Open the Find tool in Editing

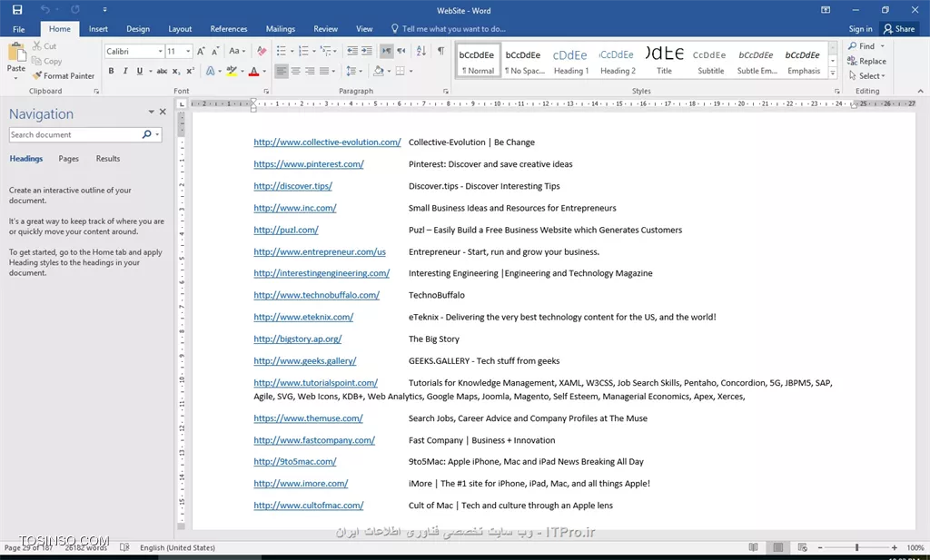point(862,46)
